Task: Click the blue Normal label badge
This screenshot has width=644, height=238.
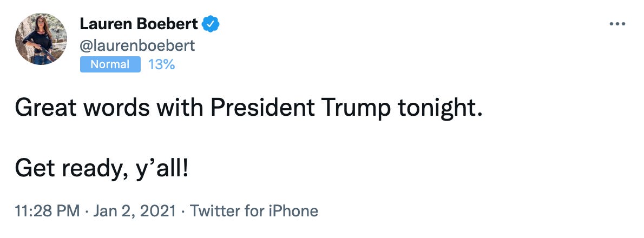Action: [x=110, y=64]
